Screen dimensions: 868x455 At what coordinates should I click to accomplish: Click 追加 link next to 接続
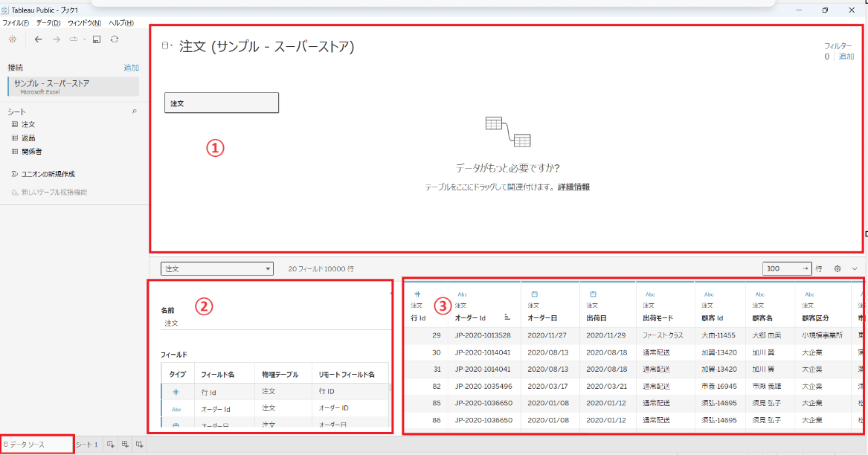click(x=131, y=68)
